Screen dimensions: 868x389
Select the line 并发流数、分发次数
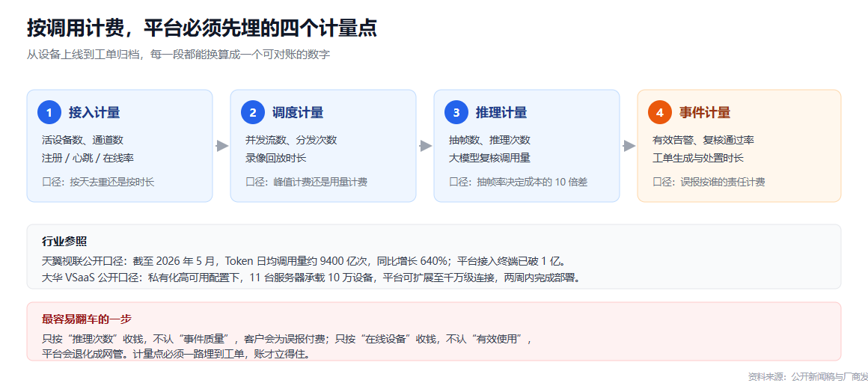pos(291,140)
